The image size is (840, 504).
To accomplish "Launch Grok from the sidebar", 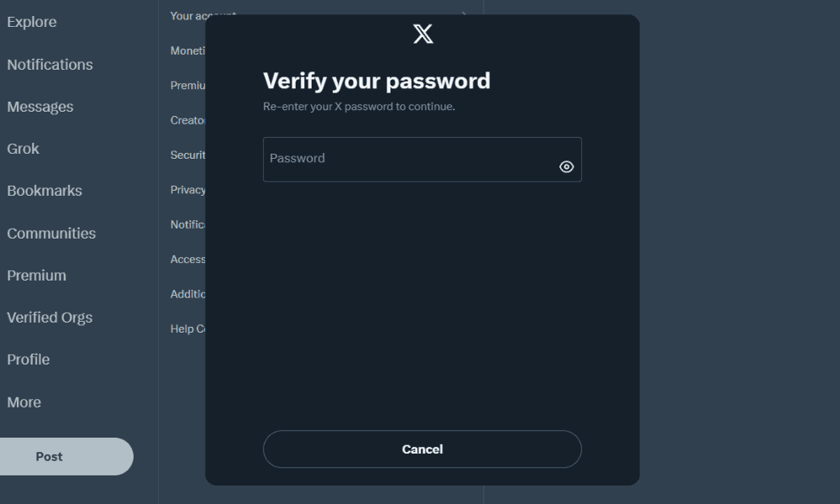I will [x=24, y=149].
